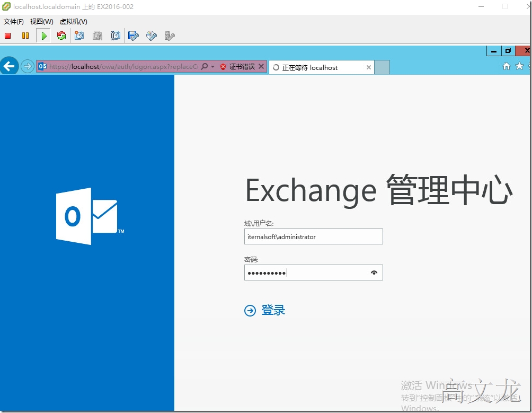Image resolution: width=532 pixels, height=413 pixels.
Task: Take a snapshot of the VM
Action: point(79,36)
